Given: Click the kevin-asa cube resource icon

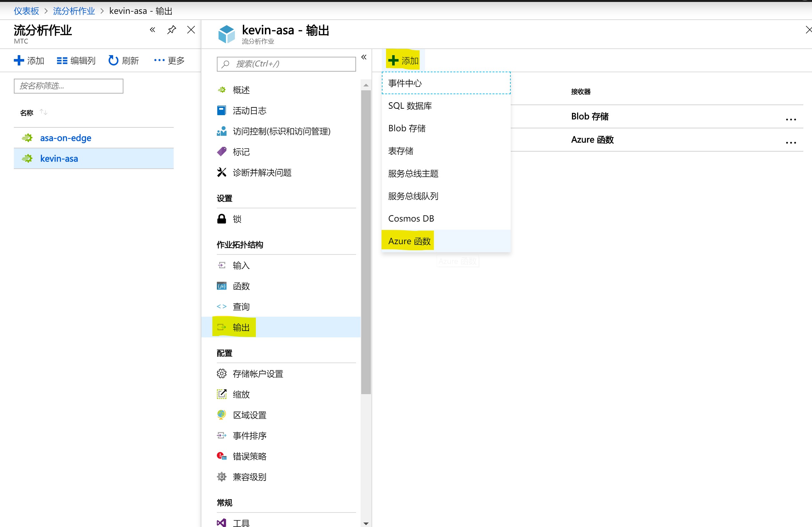Looking at the screenshot, I should pyautogui.click(x=227, y=34).
